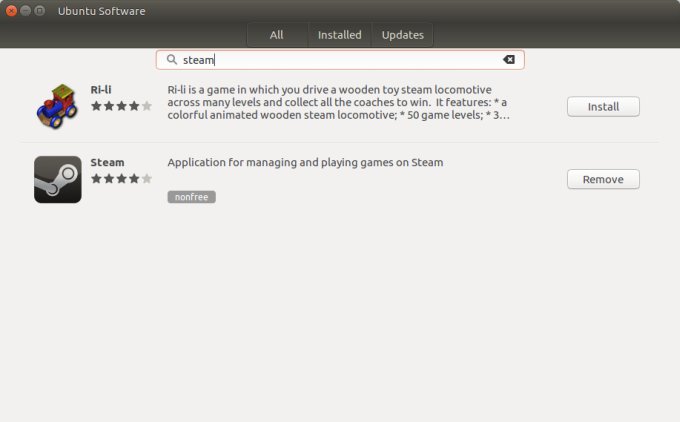This screenshot has width=680, height=422.
Task: Switch to the All tab
Action: click(277, 35)
